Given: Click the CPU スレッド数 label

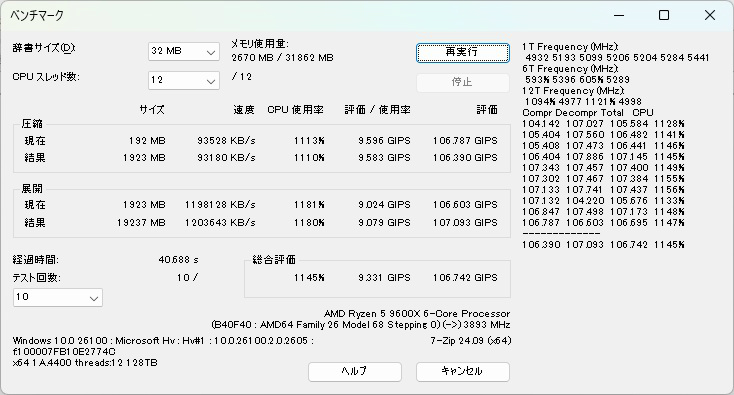Looking at the screenshot, I should point(46,77).
